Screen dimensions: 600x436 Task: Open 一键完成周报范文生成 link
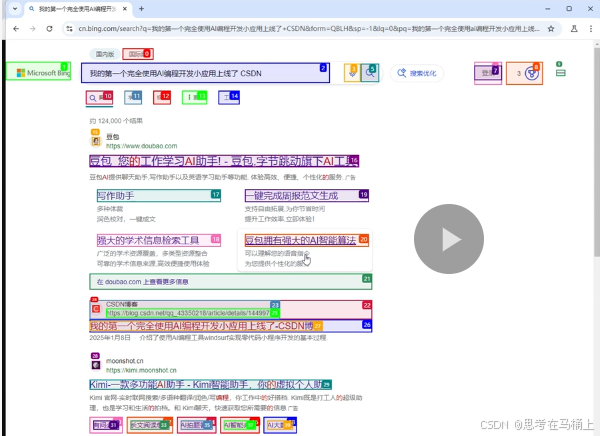point(307,196)
